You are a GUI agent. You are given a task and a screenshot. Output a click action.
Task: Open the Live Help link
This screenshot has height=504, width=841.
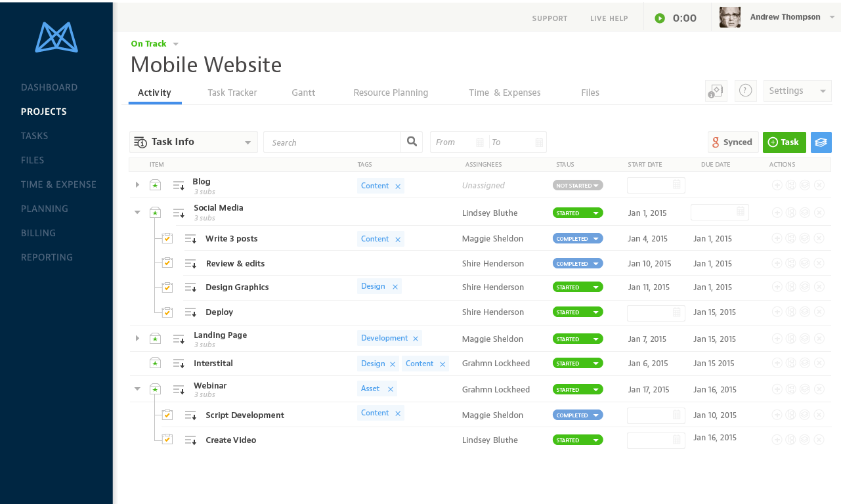click(609, 18)
